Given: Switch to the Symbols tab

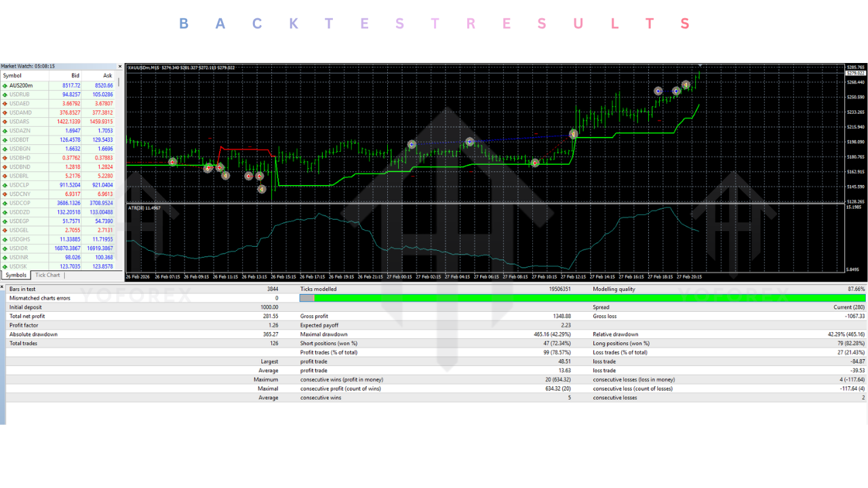Looking at the screenshot, I should (15, 274).
